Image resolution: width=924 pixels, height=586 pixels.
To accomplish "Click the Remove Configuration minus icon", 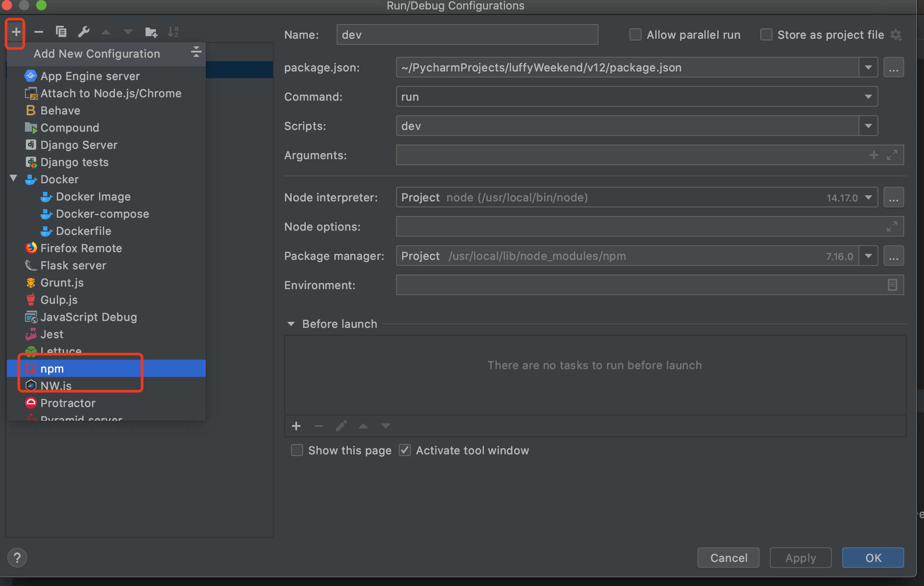I will 39,32.
